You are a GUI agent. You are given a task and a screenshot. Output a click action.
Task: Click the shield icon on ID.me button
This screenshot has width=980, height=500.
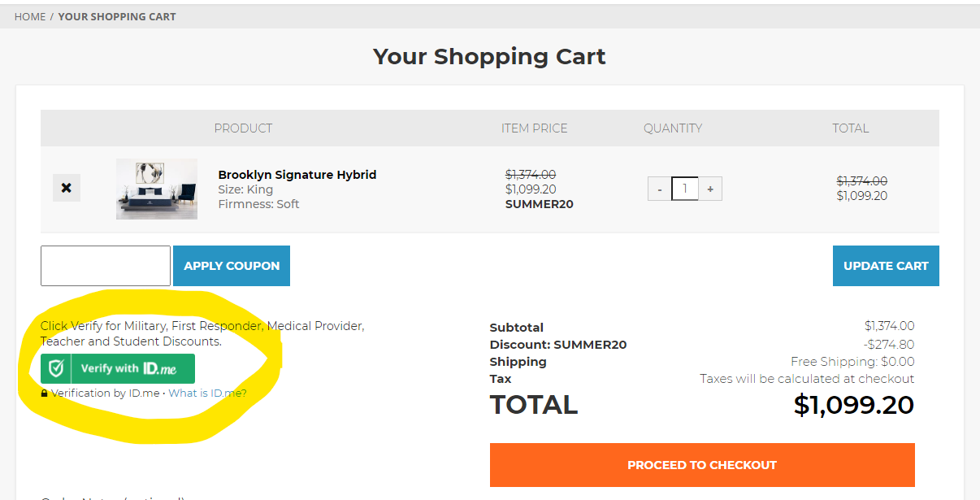pos(56,368)
